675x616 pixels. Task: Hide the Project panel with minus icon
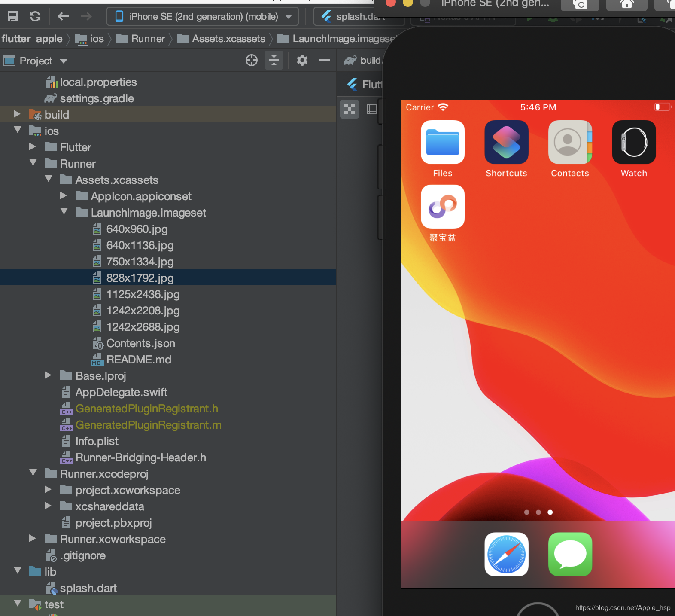click(x=325, y=61)
